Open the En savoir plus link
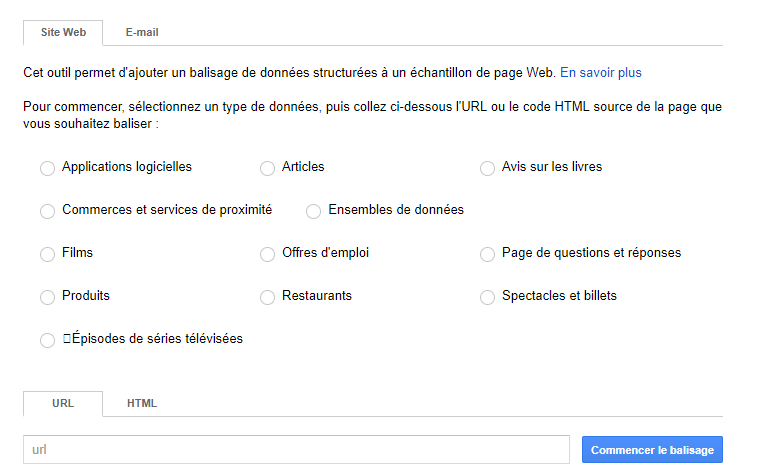Screen dimensions: 761x470 600,73
